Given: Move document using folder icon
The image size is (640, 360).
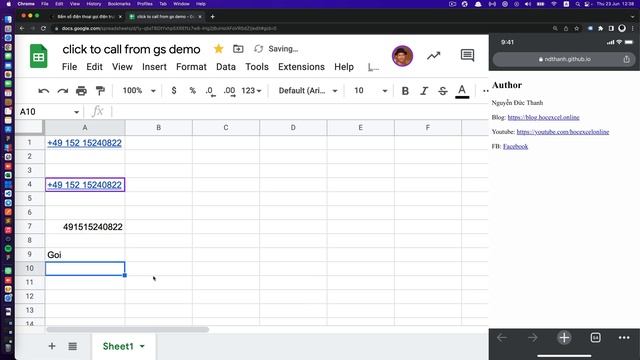Looking at the screenshot, I should tap(238, 49).
